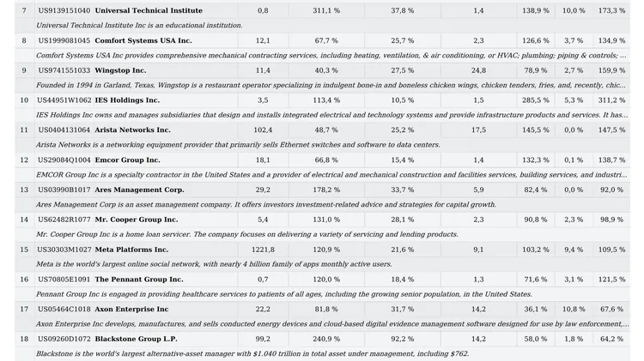Screen dimensions: 644x361
Task: Select Axon Enterprise Inc name
Action: tap(131, 310)
